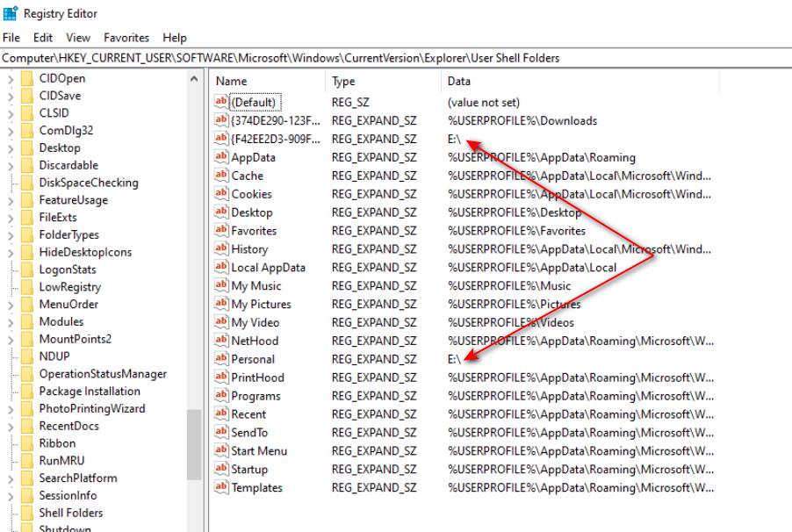
Task: Click the string icon of the SendTo value
Action: [220, 432]
